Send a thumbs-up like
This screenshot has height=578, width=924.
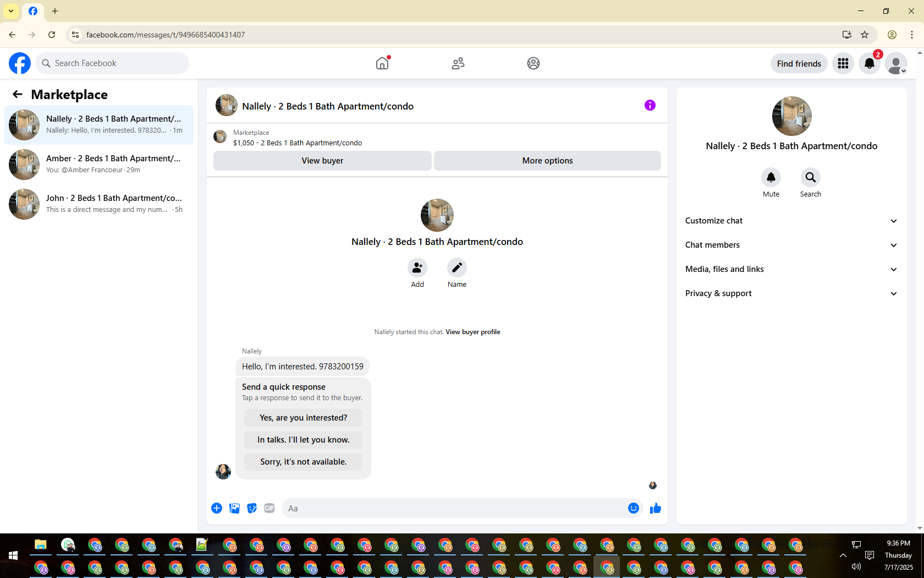click(655, 508)
